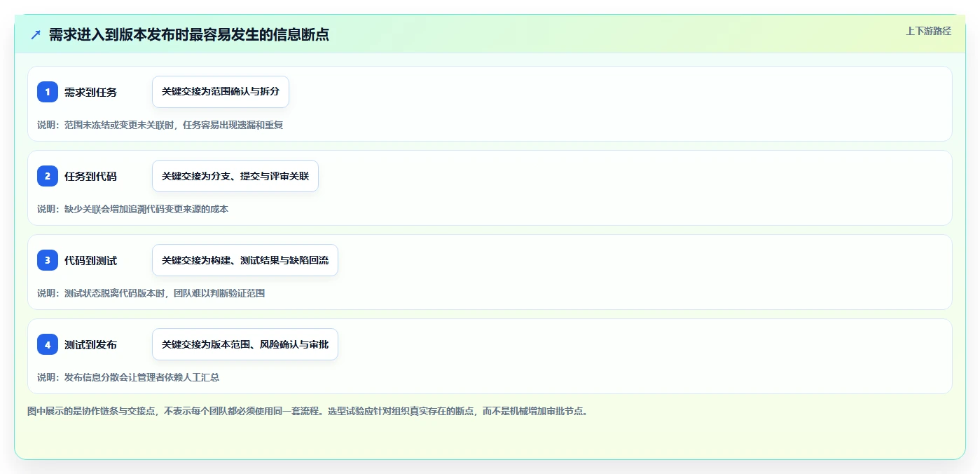Click the 关键交接为分支、提交与评审关联 chip
The width and height of the screenshot is (980, 474).
(235, 176)
